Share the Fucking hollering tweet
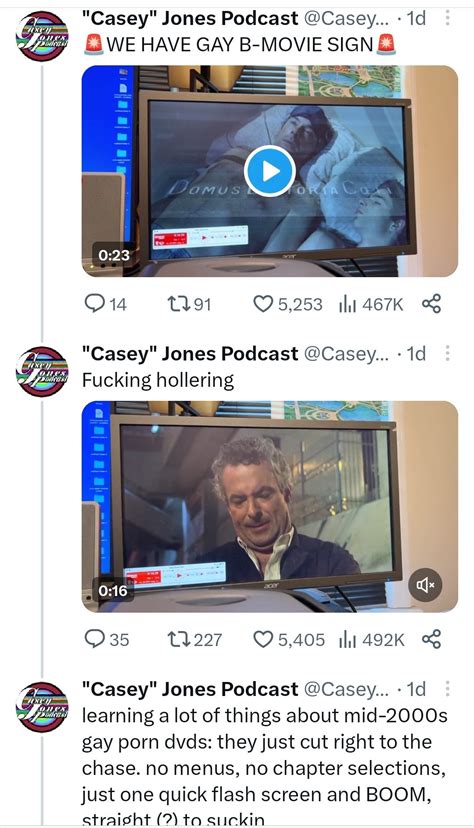 click(431, 639)
